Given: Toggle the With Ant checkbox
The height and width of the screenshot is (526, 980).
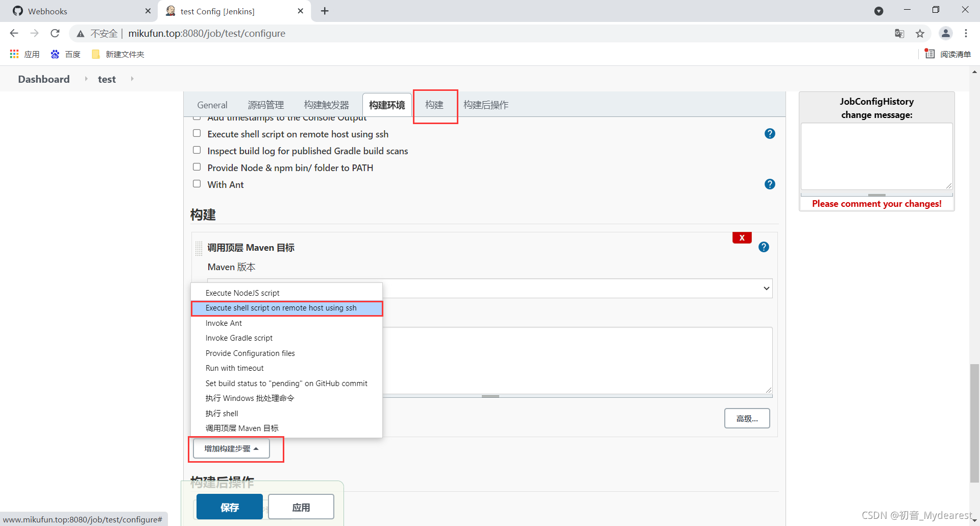Looking at the screenshot, I should click(x=197, y=184).
